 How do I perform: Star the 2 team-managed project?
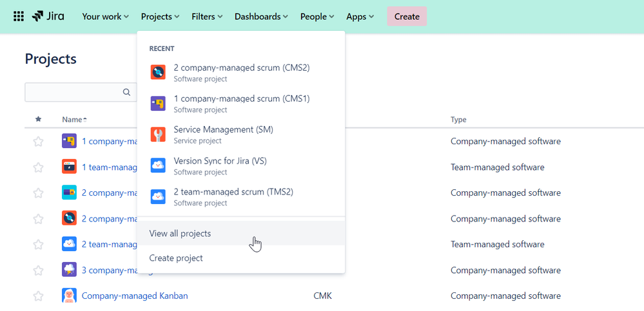tap(38, 245)
